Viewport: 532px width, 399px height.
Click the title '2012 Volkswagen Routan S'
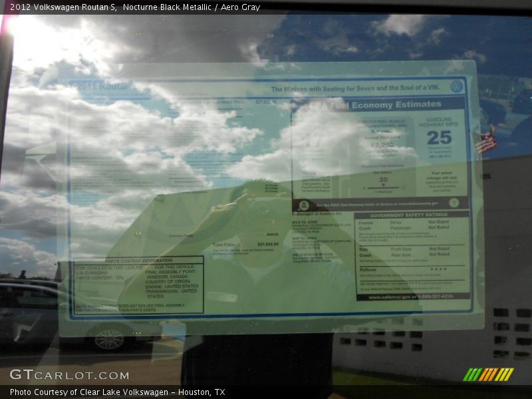pos(63,7)
